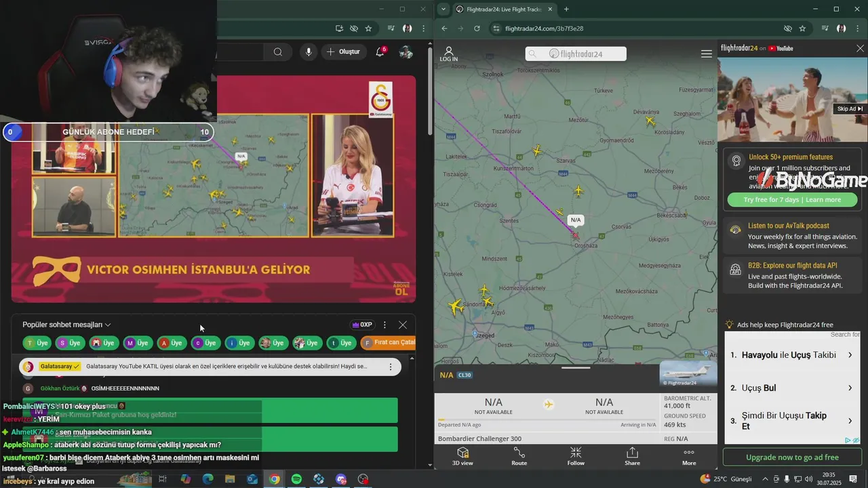Screen dimensions: 868x488
Task: Open Google Chrome in the taskbar
Action: tap(274, 479)
